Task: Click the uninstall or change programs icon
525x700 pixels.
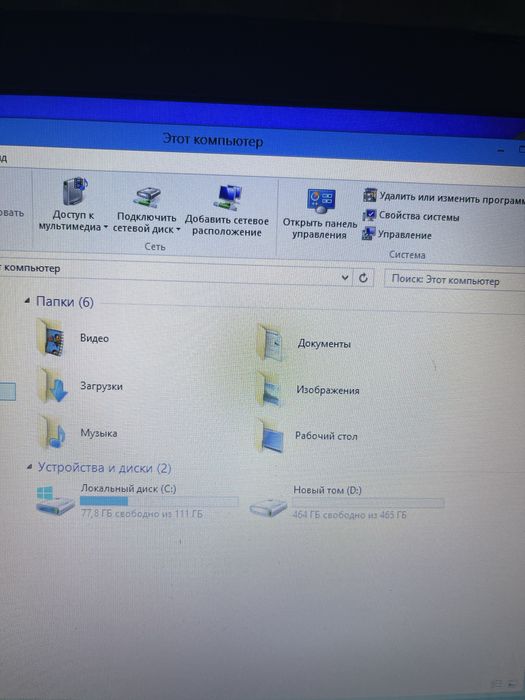Action: pyautogui.click(x=370, y=195)
